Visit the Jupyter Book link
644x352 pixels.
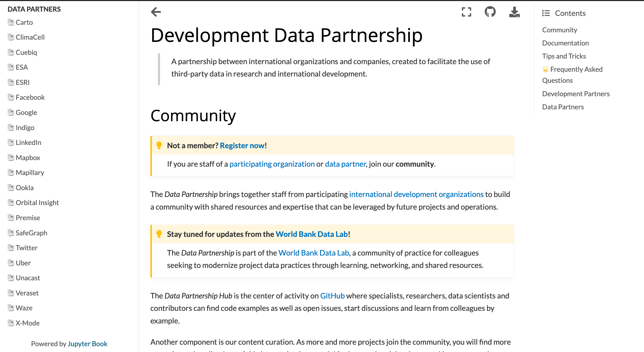click(87, 344)
